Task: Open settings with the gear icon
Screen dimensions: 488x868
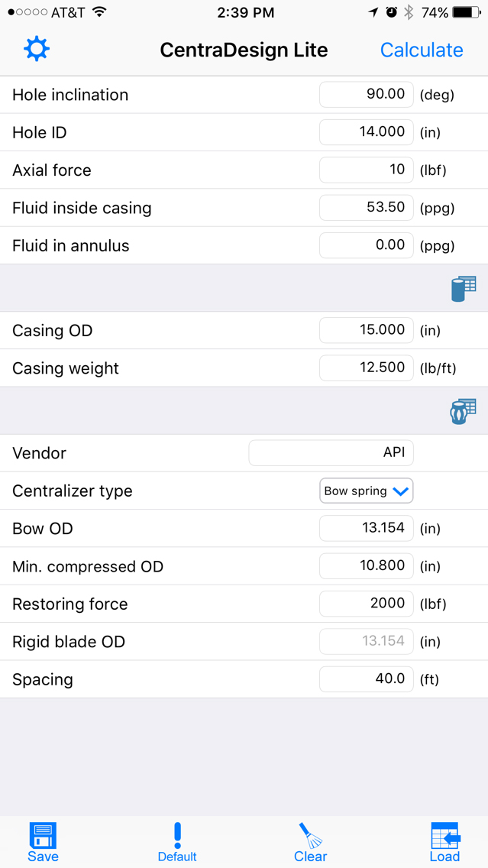Action: pyautogui.click(x=36, y=50)
